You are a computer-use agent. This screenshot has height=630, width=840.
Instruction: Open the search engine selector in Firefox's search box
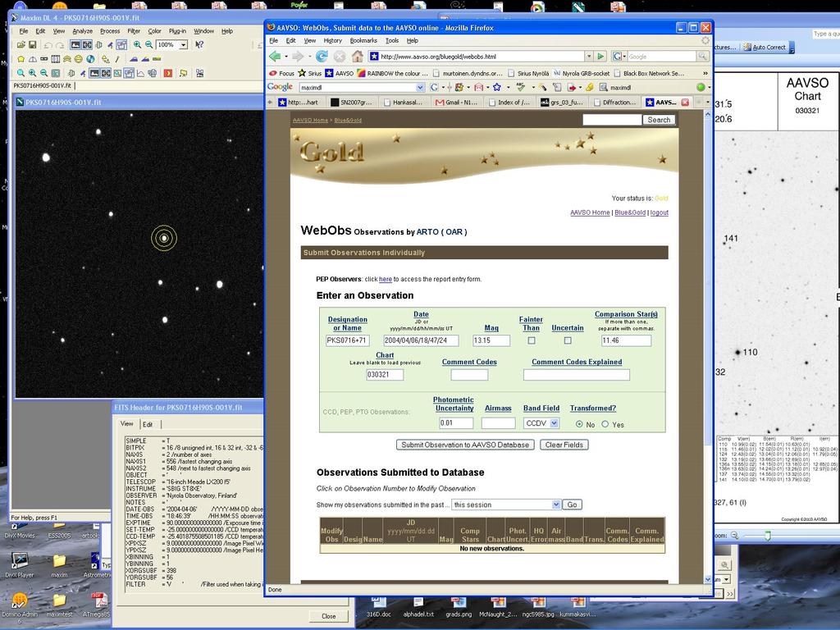click(x=619, y=57)
